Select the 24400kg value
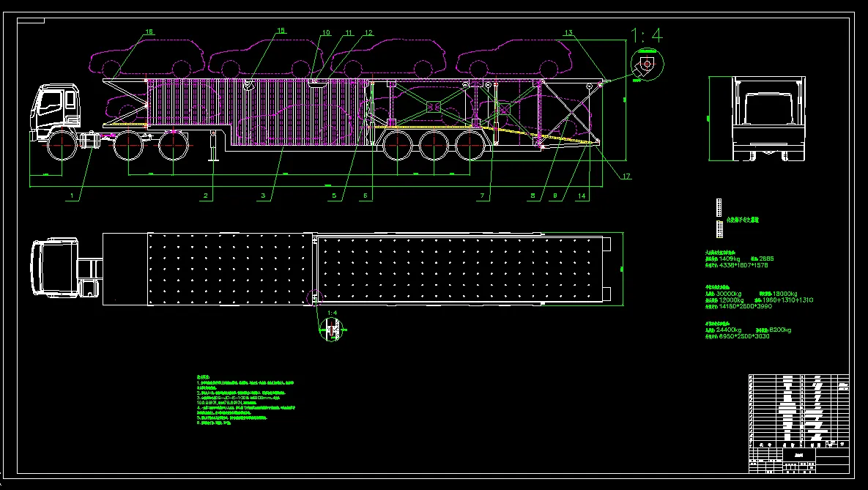Viewport: 868px width, 490px height. click(x=729, y=330)
